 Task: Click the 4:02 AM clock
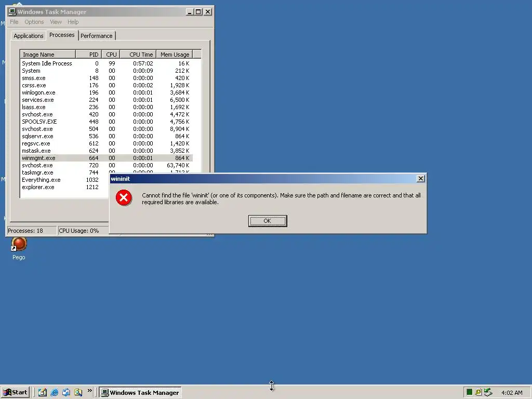click(512, 393)
